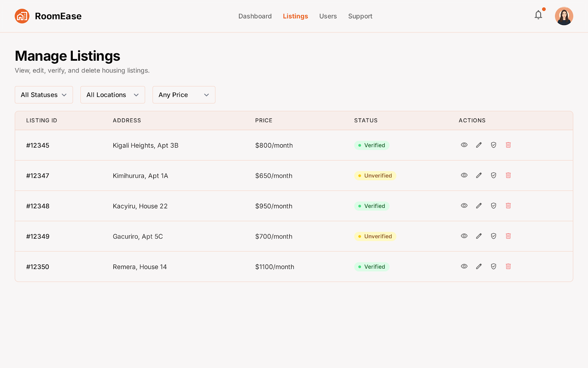The width and height of the screenshot is (588, 368).
Task: Click address Remera, House 14
Action: 140,267
